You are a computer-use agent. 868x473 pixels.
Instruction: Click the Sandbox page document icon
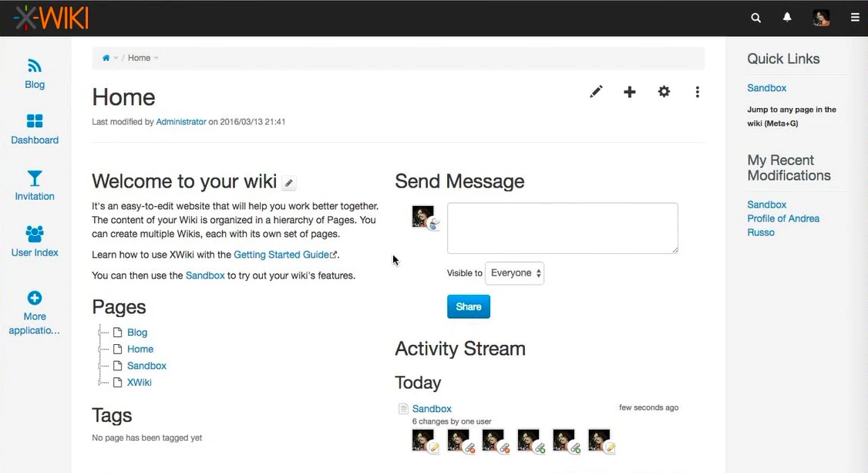[117, 366]
